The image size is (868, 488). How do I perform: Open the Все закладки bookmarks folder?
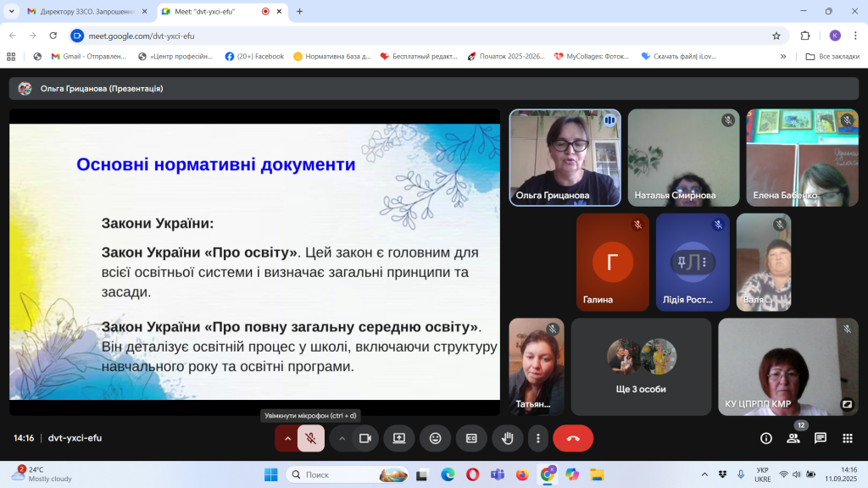click(832, 57)
